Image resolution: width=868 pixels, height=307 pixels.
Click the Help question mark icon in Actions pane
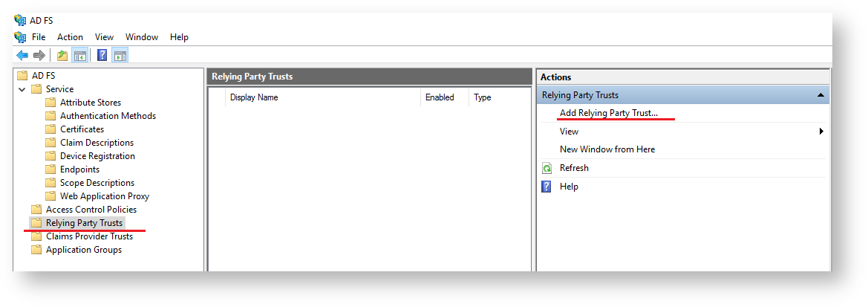point(547,187)
